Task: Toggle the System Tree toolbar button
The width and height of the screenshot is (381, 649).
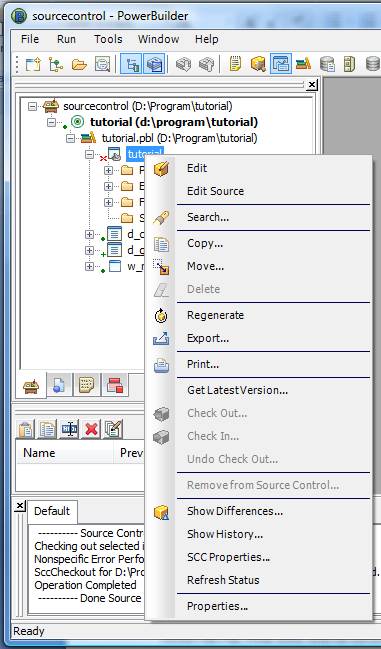Action: (132, 64)
